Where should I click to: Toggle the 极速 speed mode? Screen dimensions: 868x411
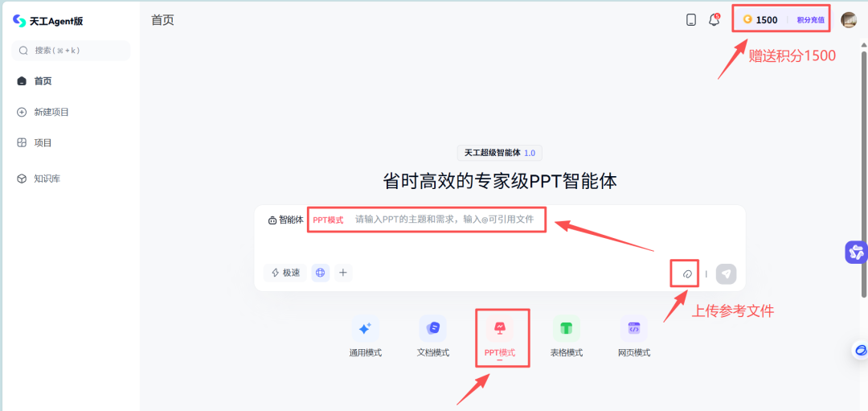tap(285, 273)
